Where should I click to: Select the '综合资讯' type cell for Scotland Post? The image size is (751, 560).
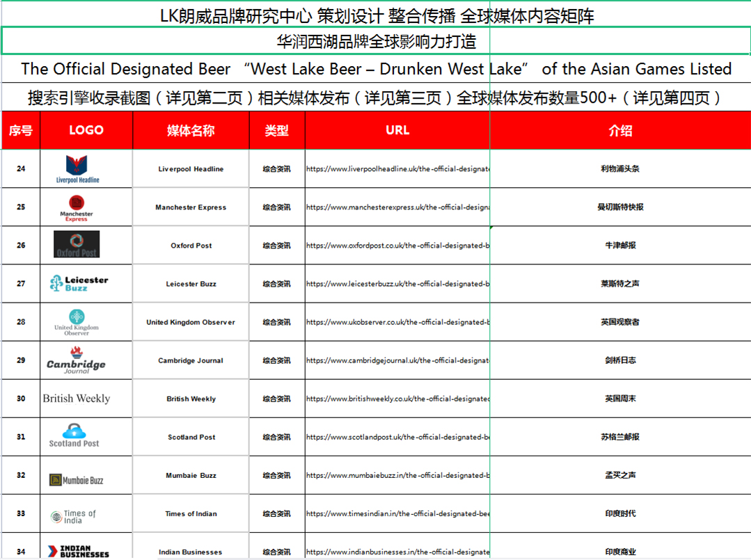[x=277, y=437]
